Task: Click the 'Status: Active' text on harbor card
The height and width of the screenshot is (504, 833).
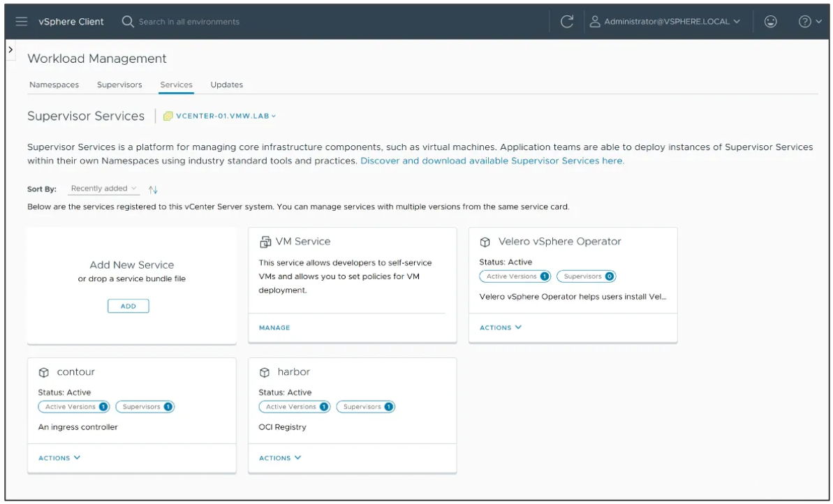Action: click(286, 392)
